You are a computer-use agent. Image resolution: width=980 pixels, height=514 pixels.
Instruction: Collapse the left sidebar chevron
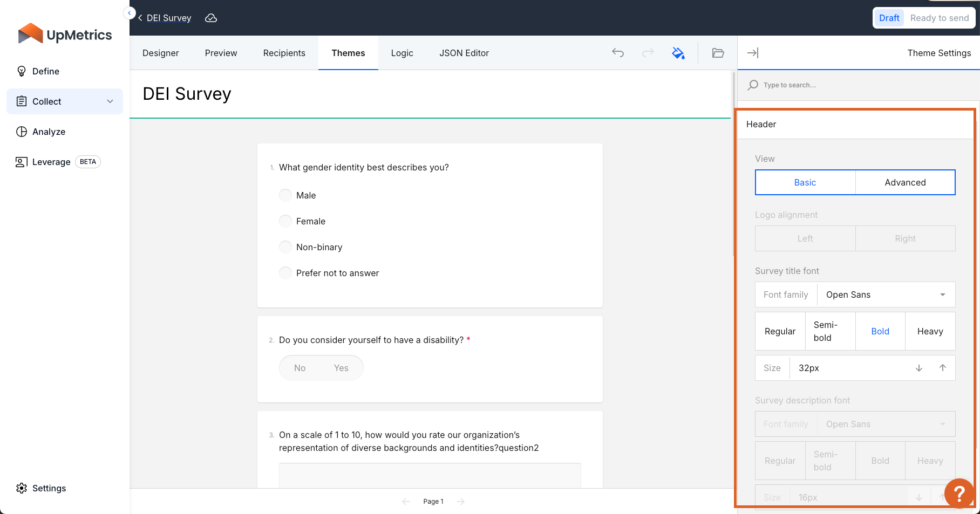[130, 13]
